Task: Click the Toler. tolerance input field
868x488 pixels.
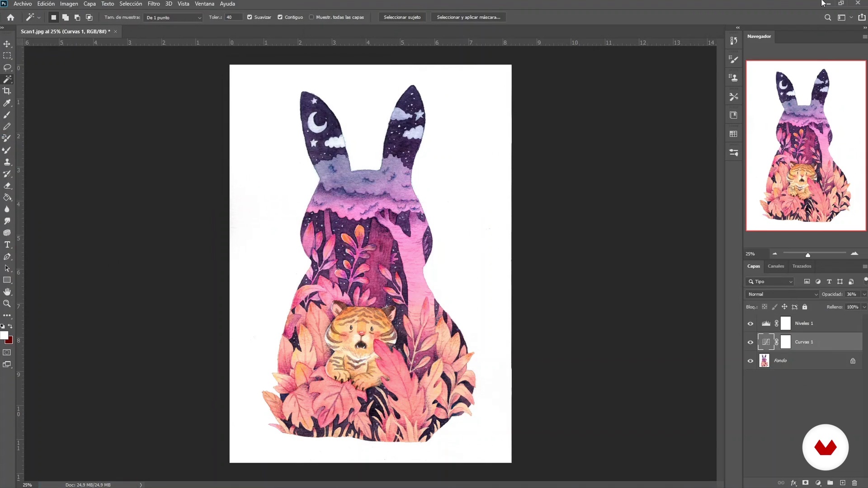Action: (234, 17)
